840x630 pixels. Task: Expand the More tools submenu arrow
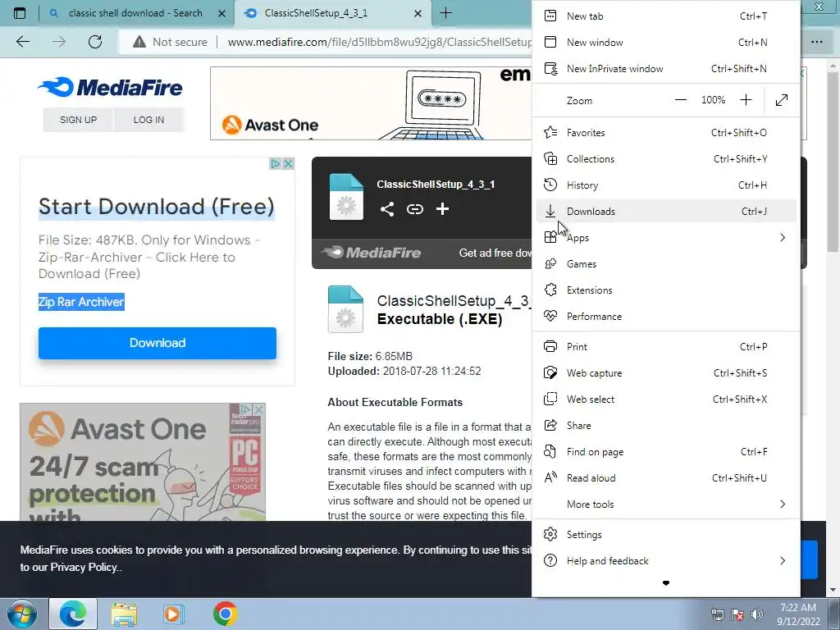pyautogui.click(x=783, y=504)
